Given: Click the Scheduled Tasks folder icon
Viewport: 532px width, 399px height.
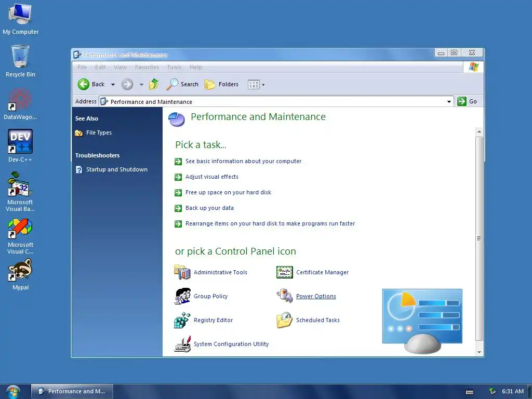Looking at the screenshot, I should click(285, 320).
